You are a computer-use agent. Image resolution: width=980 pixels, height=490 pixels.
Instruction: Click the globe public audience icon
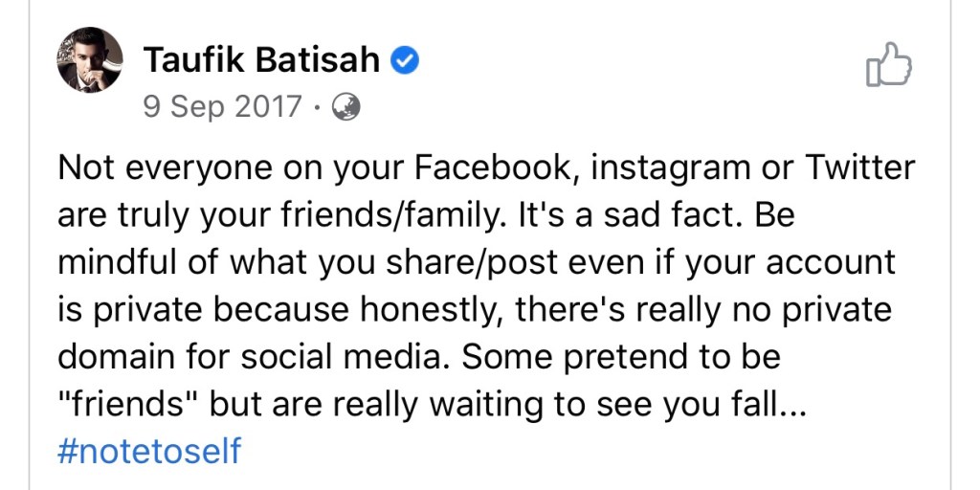click(x=345, y=106)
